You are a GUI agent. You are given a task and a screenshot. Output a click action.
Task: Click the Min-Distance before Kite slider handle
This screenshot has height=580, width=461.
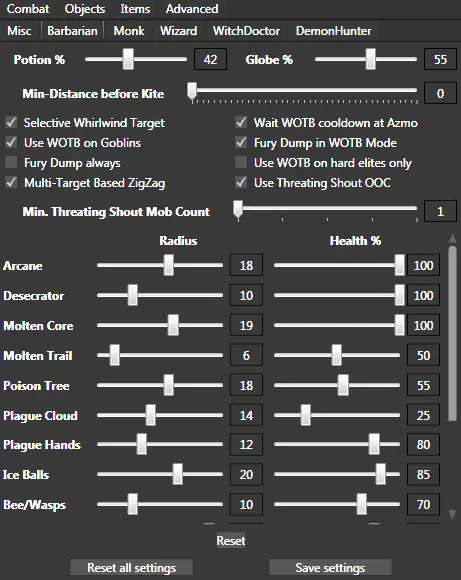192,91
